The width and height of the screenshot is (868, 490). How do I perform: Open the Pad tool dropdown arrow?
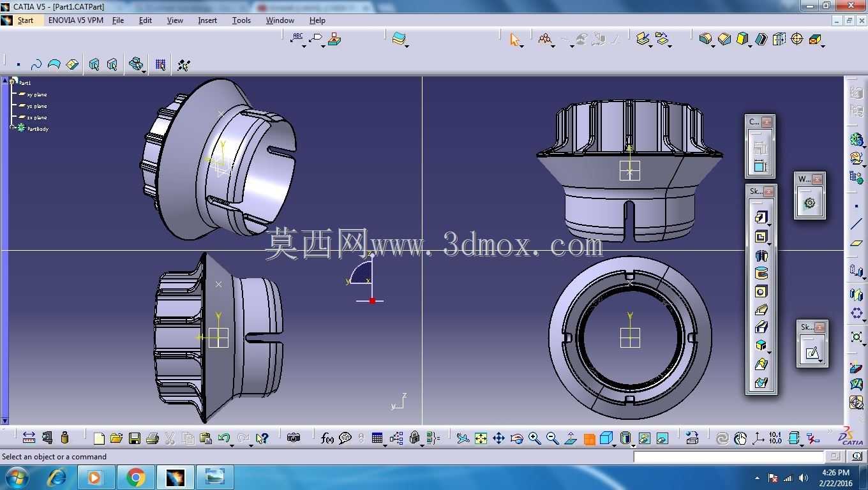[769, 225]
